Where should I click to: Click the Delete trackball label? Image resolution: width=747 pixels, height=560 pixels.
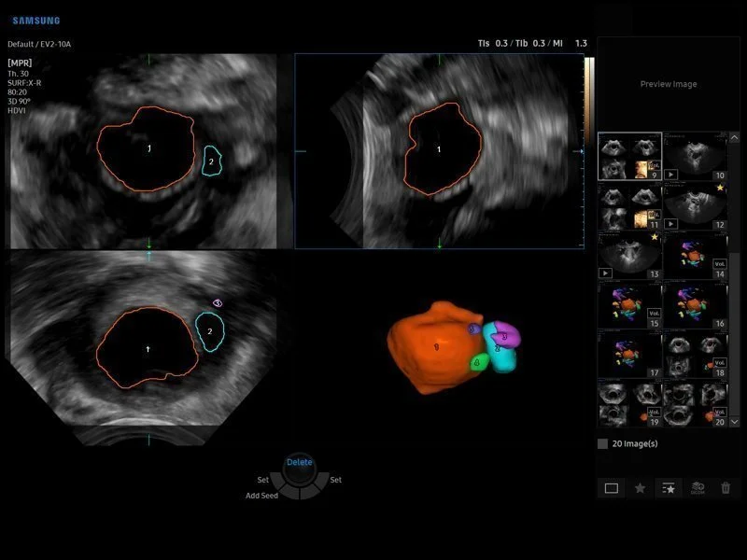(299, 462)
